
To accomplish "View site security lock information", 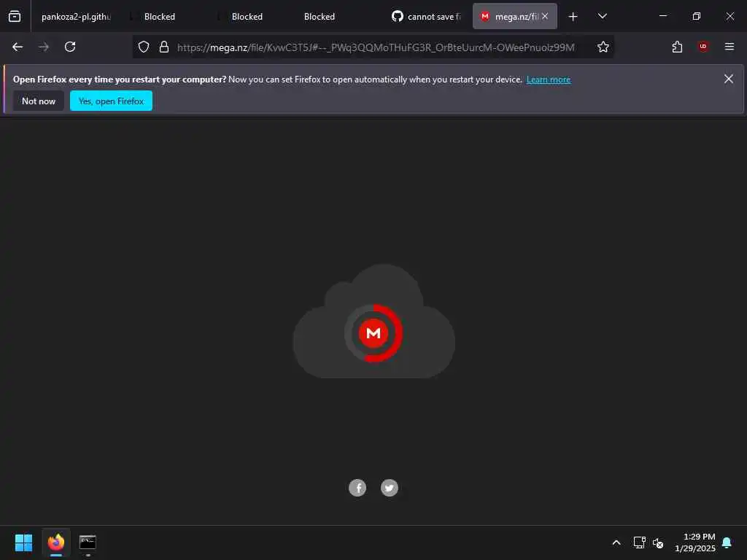I will pos(164,47).
